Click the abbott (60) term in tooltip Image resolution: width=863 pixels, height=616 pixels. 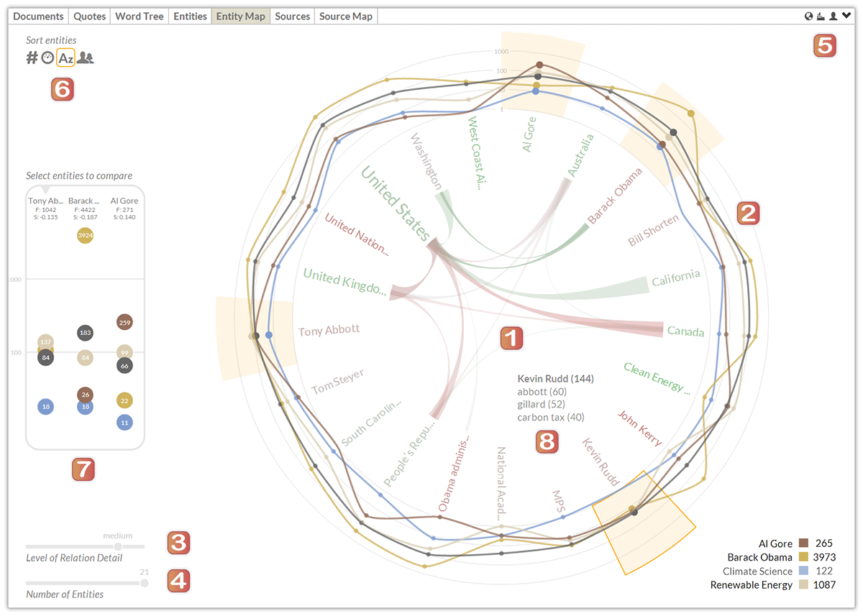click(542, 392)
